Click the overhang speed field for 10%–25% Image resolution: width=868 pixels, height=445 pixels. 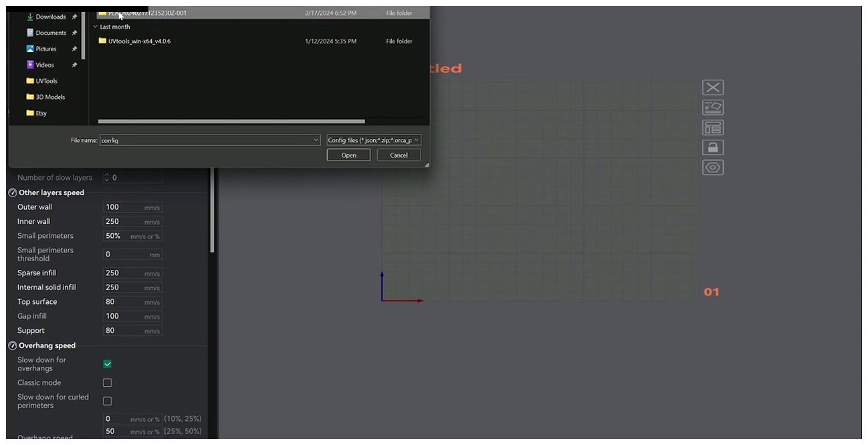(132, 419)
